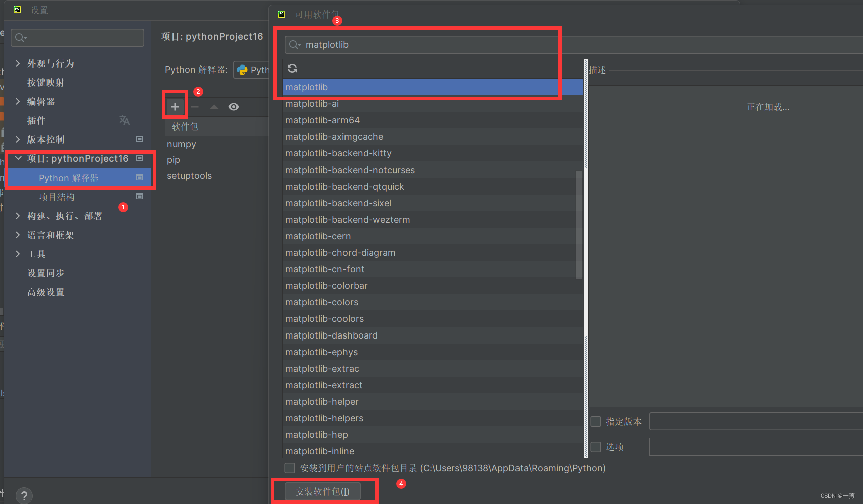Click the refresh packages icon above the list

coord(292,68)
